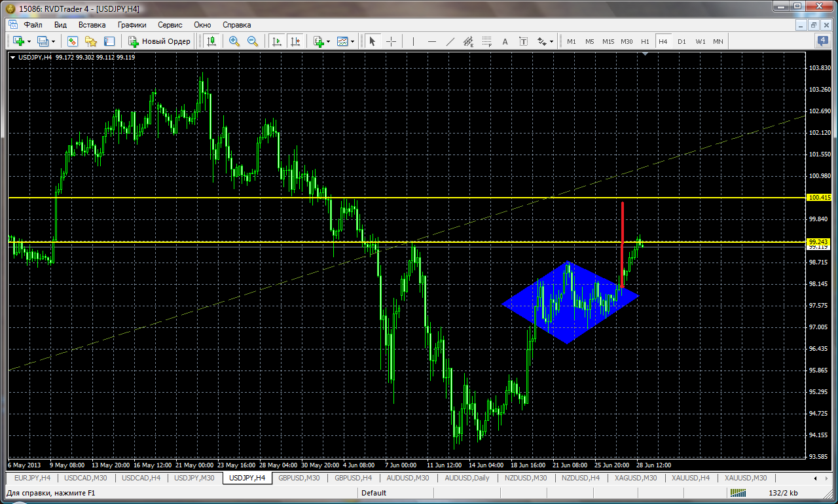Open the Arrows symbols tool
The image size is (838, 504).
[x=541, y=41]
